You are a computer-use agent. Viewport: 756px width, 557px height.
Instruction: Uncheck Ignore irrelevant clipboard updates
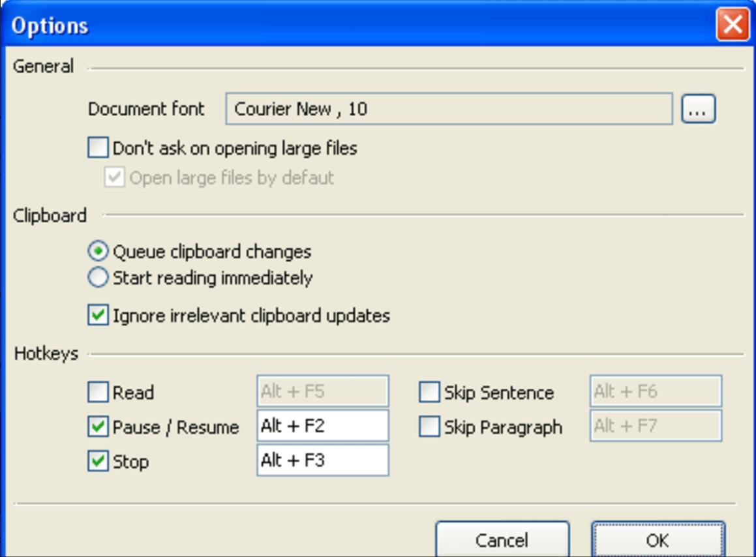[98, 316]
